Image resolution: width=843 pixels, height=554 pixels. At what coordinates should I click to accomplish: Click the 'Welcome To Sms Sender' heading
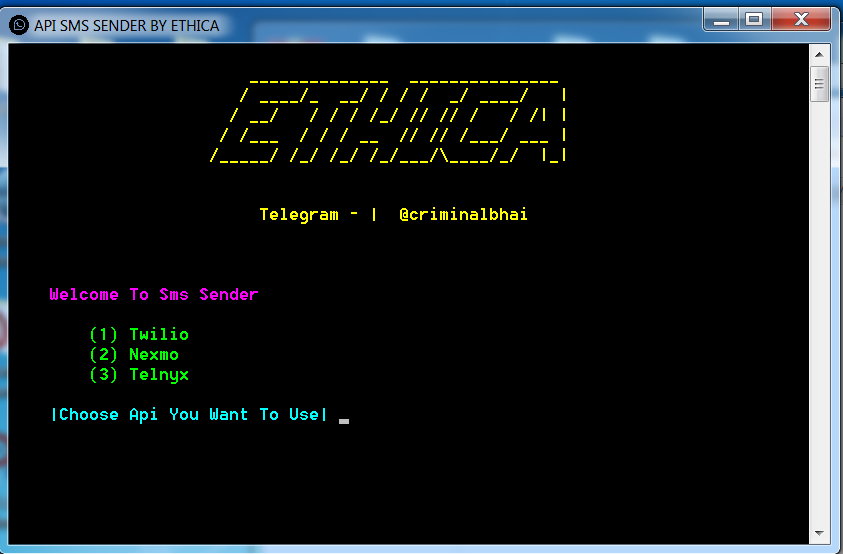tap(154, 295)
